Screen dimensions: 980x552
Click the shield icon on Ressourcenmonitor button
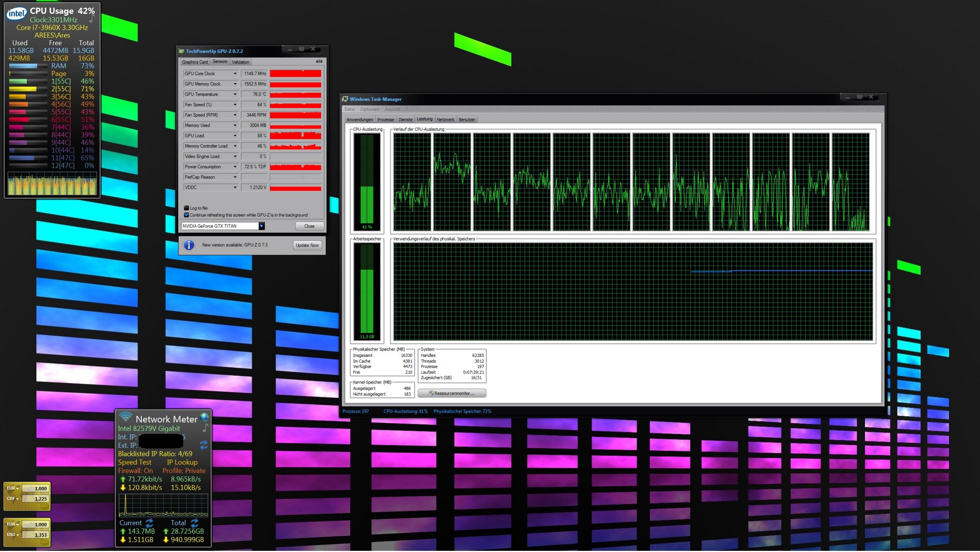[x=431, y=393]
